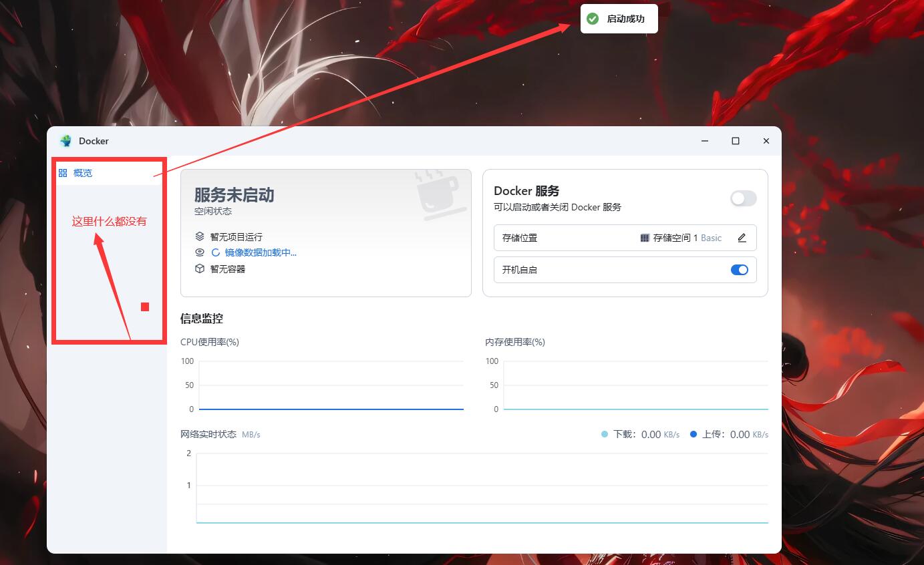This screenshot has height=565, width=924.
Task: Click the loading spinner icon beside 镜像数据加载中
Action: [216, 252]
